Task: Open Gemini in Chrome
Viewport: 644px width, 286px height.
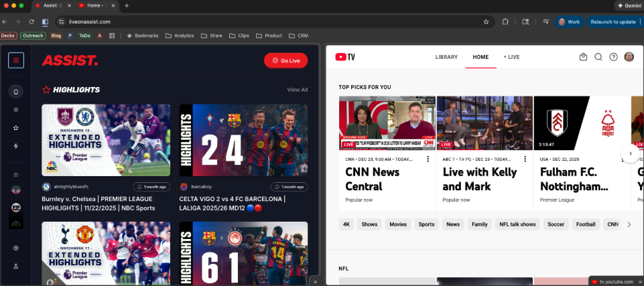Action: point(629,6)
